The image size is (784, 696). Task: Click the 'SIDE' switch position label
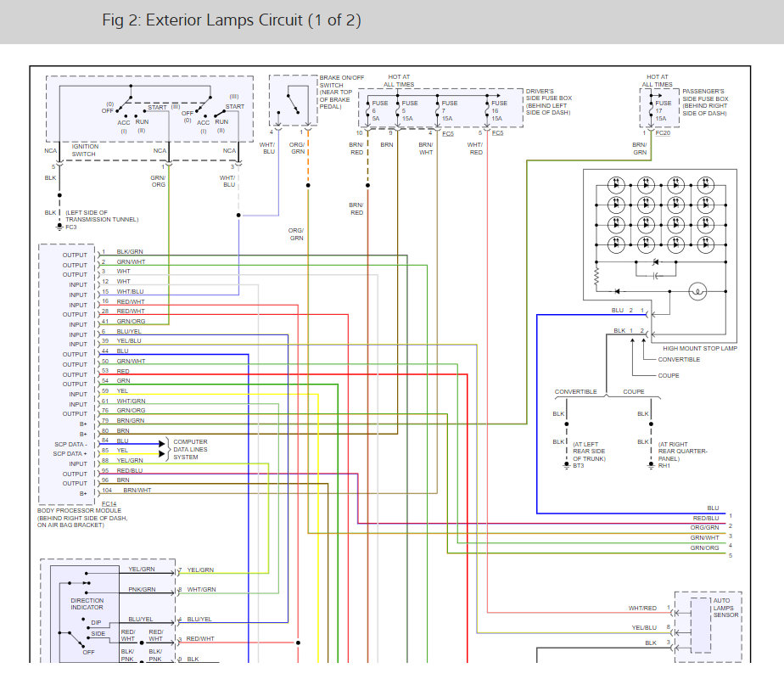[x=98, y=633]
